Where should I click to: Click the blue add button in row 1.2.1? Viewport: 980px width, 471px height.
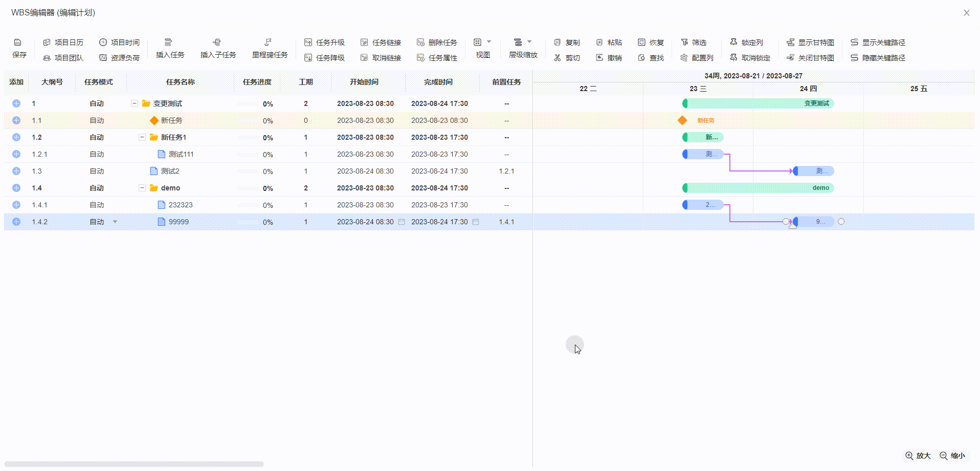click(x=16, y=154)
